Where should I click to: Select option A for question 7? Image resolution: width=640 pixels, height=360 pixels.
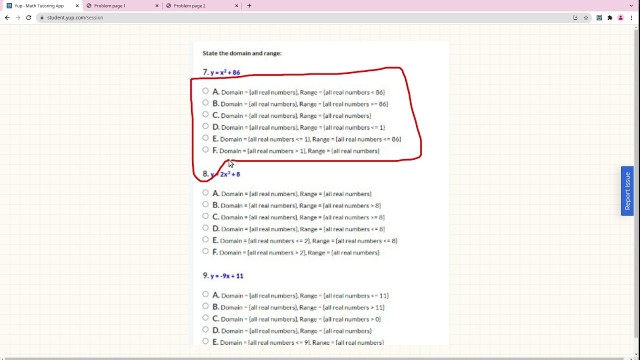click(205, 91)
